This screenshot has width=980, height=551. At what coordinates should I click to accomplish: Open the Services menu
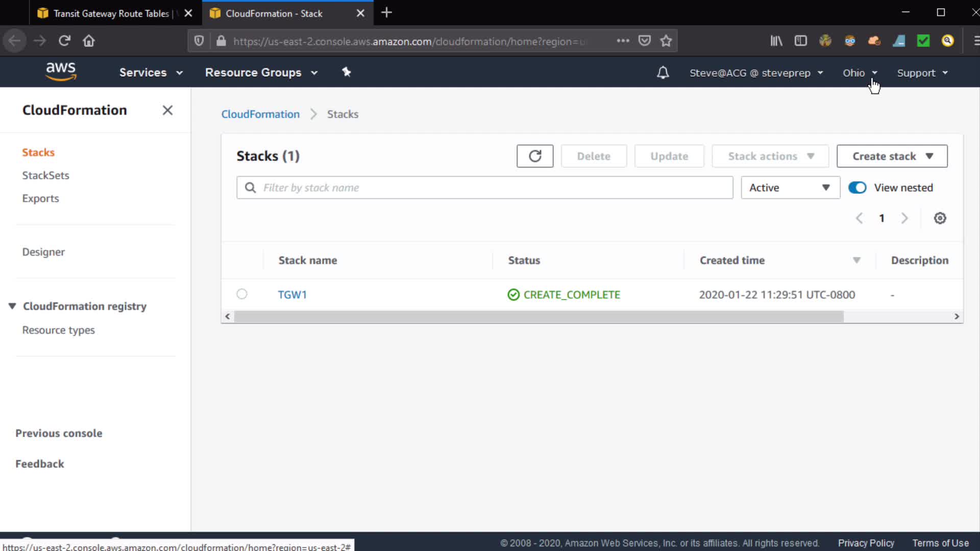(151, 72)
